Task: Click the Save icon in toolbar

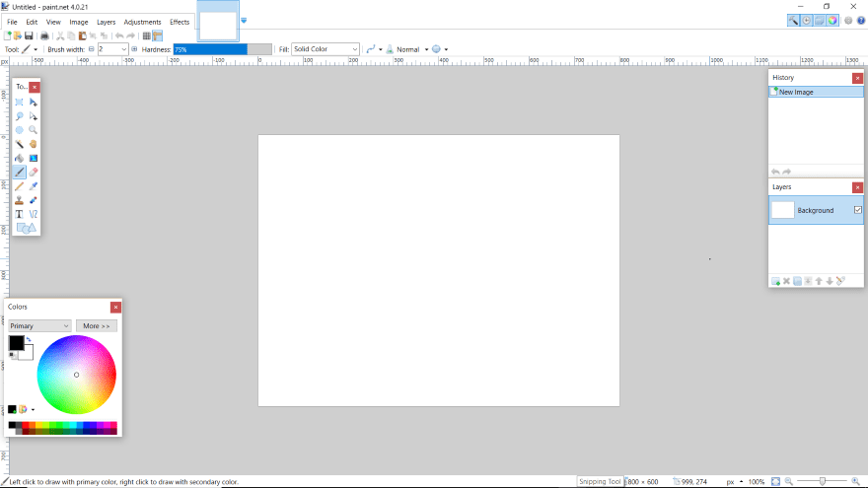Action: click(x=30, y=35)
